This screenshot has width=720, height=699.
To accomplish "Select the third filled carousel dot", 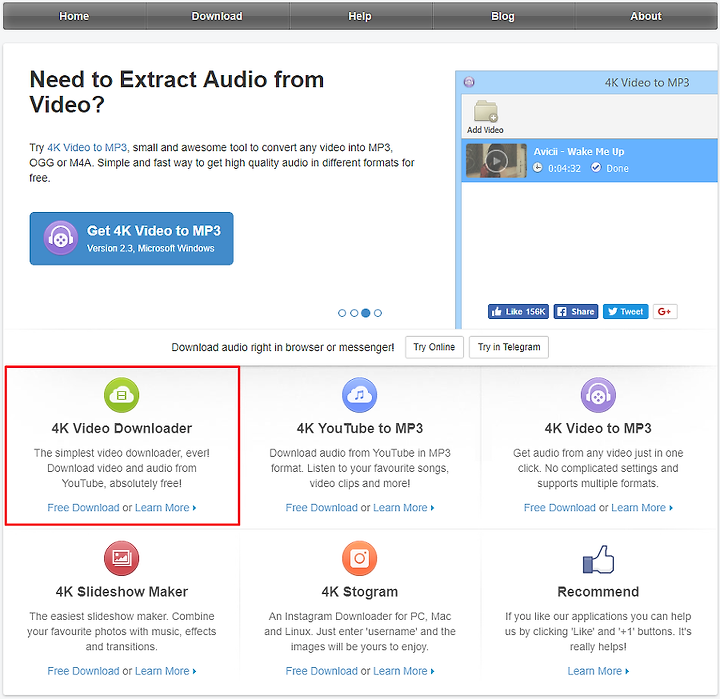I will 366,313.
